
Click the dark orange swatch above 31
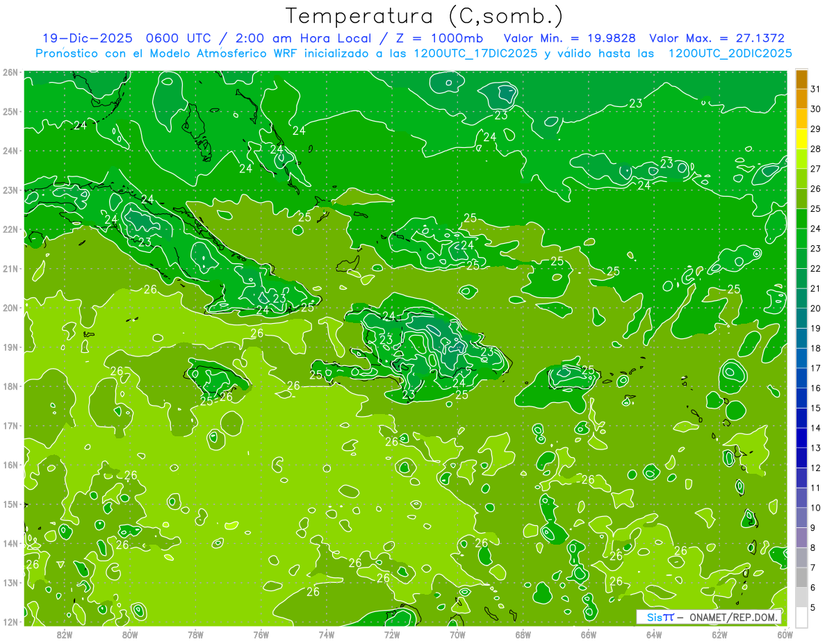click(x=801, y=79)
